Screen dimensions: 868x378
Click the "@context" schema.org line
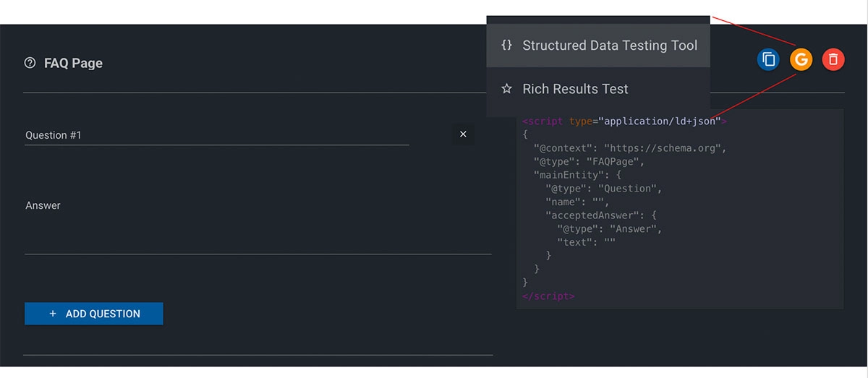pyautogui.click(x=629, y=147)
